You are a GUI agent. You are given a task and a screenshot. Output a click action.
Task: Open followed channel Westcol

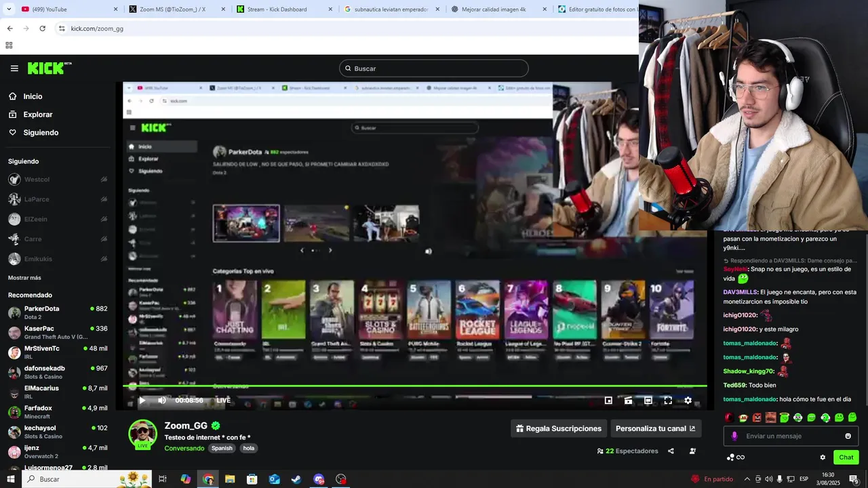(58, 180)
